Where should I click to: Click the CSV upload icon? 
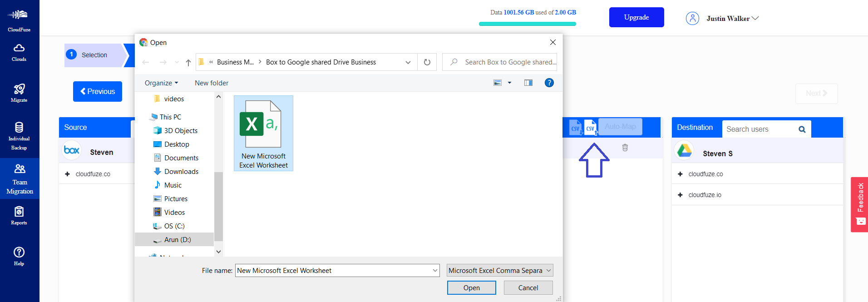pos(591,128)
